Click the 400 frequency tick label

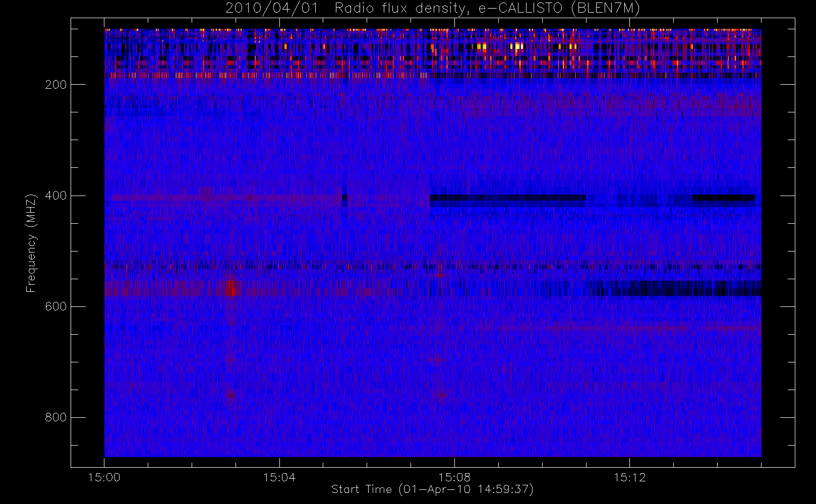[56, 196]
